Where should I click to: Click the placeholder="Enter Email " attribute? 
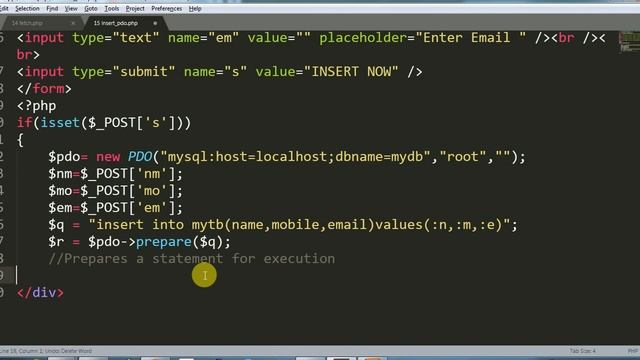point(422,38)
